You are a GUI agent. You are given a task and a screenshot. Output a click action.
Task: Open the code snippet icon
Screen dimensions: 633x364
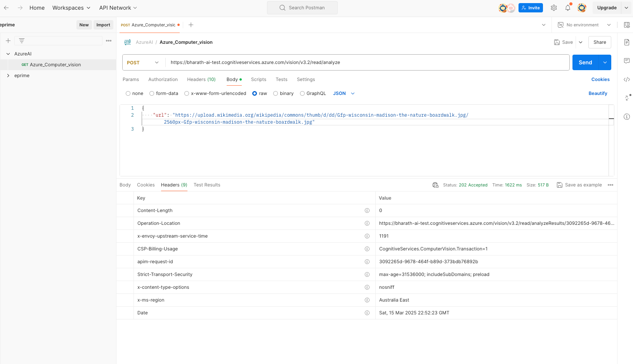point(627,79)
